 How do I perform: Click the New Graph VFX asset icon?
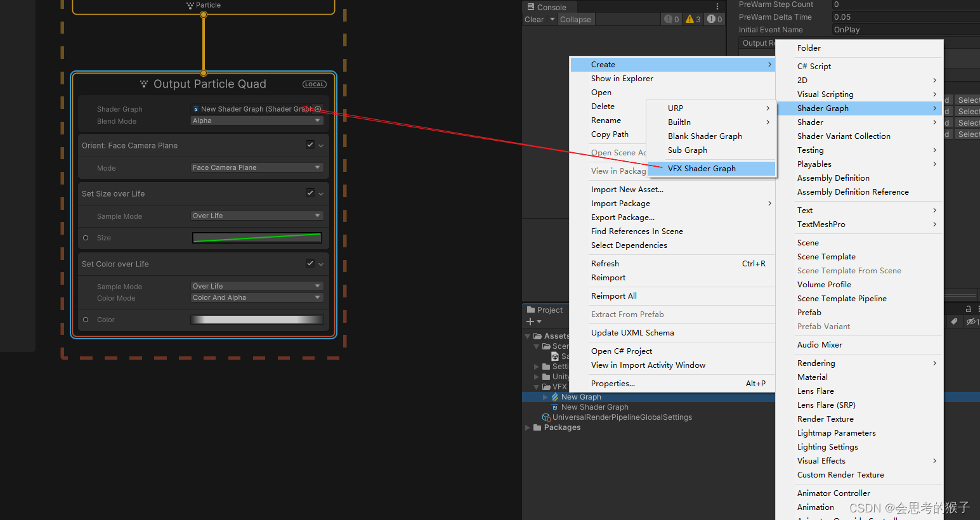pyautogui.click(x=555, y=396)
